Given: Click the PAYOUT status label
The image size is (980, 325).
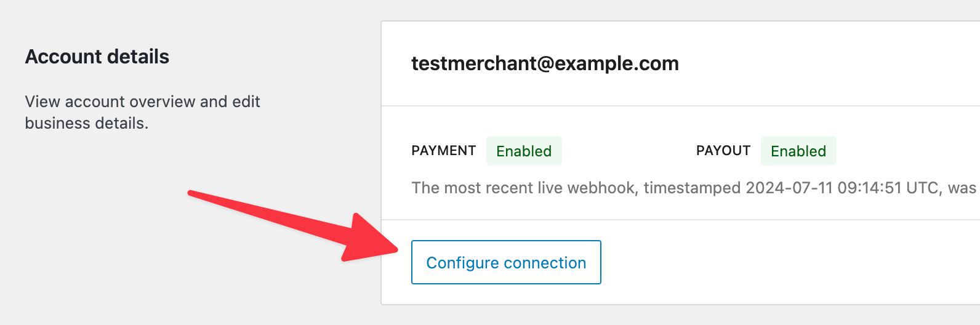Looking at the screenshot, I should 723,151.
